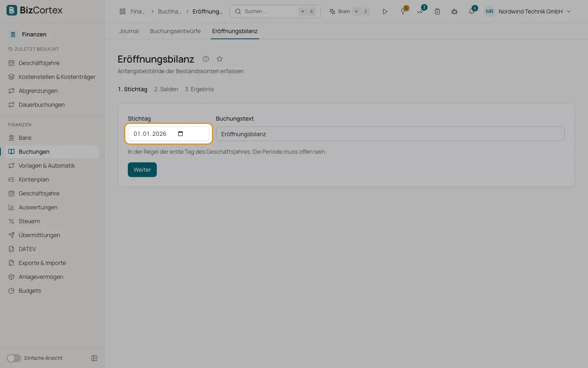The image size is (588, 368).
Task: Click the Fina... breadcrumb link
Action: pos(138,11)
